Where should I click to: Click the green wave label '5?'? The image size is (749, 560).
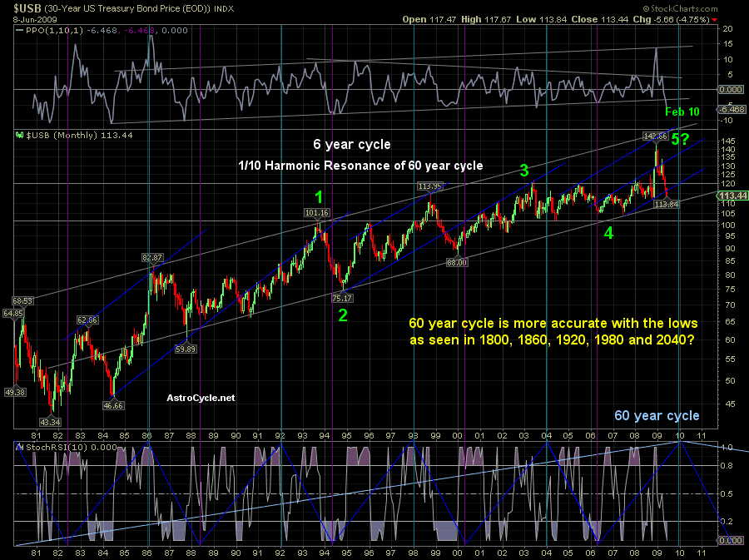tap(680, 140)
